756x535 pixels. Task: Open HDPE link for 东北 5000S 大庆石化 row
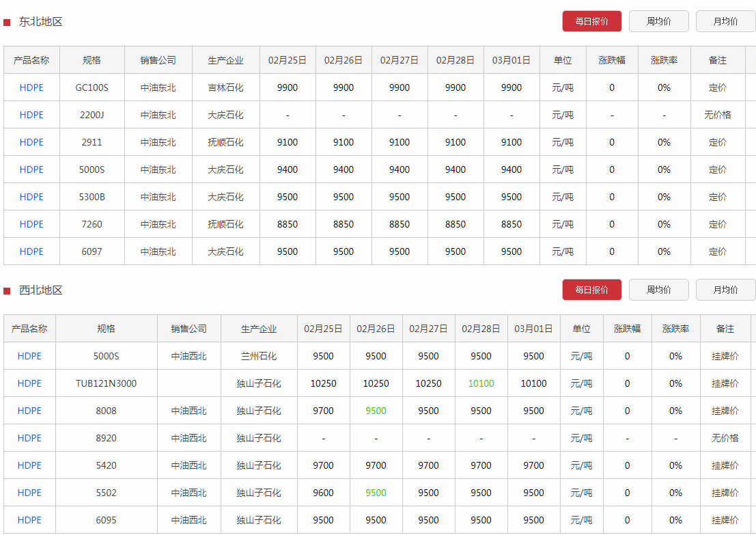tap(31, 170)
